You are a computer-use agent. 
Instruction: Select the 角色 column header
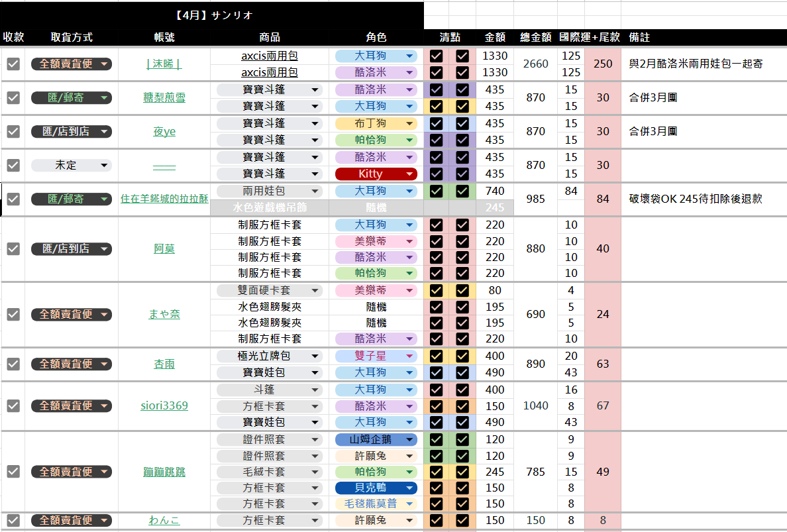point(376,37)
